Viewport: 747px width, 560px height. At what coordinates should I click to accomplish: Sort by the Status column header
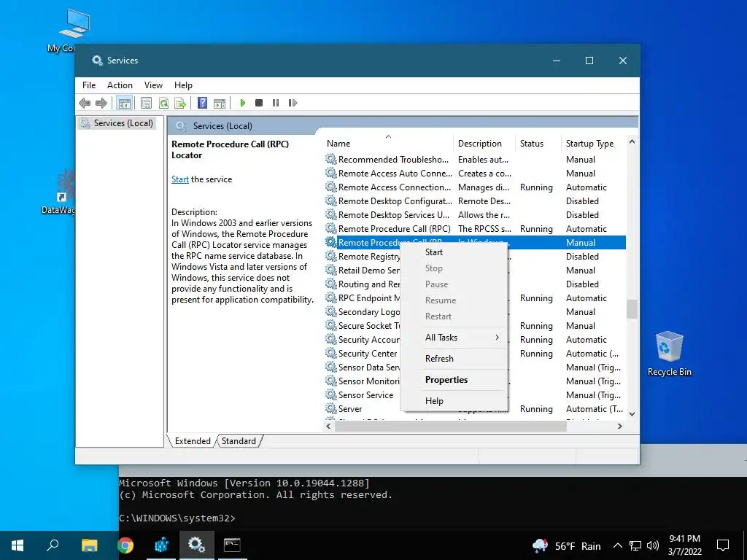pos(538,144)
